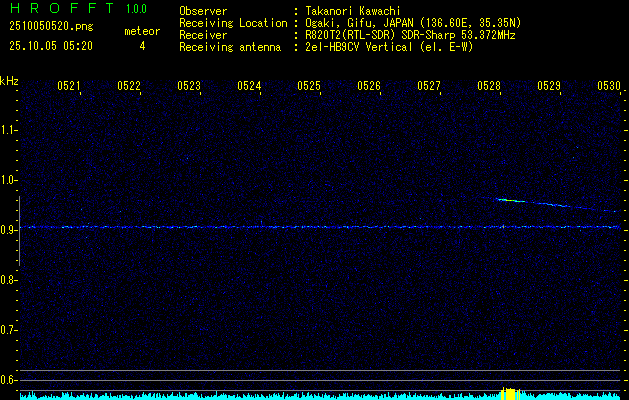Click the kHz axis unit label
629x400 pixels.
click(x=9, y=81)
